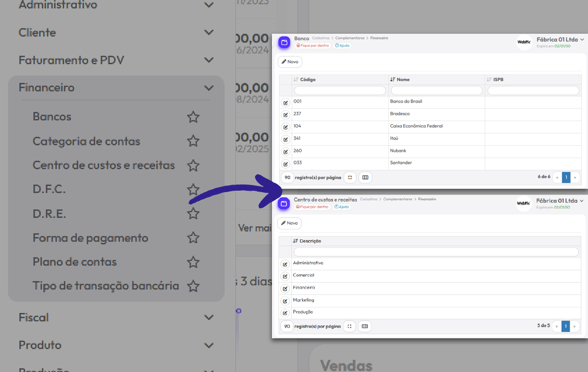588x372 pixels.
Task: Click Novo button in Banco panel
Action: 290,62
